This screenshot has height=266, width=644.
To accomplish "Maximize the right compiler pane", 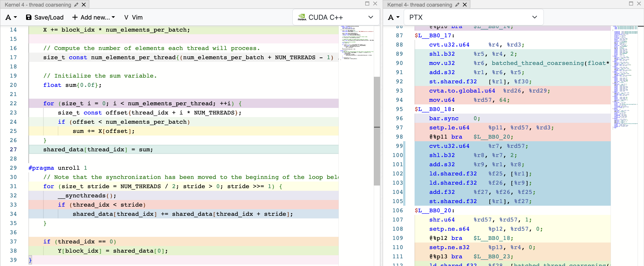I will tap(631, 4).
